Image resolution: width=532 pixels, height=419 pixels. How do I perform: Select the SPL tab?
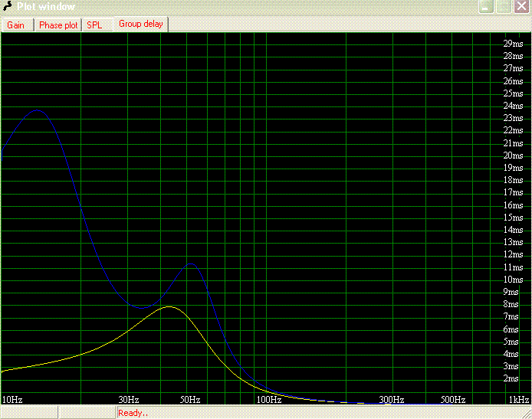pyautogui.click(x=97, y=25)
